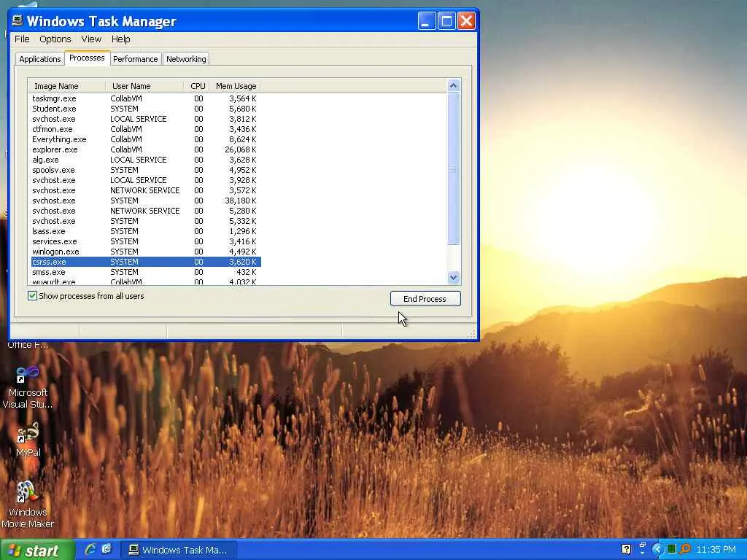Screen dimensions: 747x560
Task: Switch to the Performance tab
Action: [135, 59]
